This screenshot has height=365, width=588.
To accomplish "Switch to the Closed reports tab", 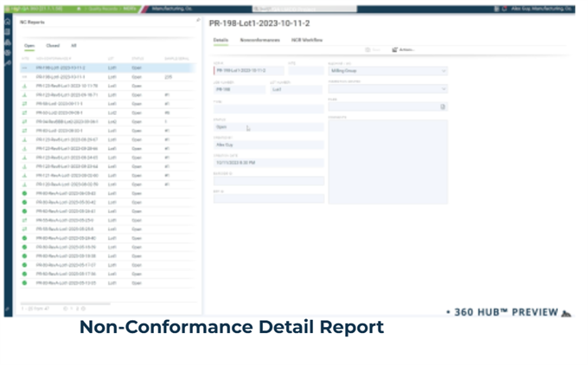I will [x=53, y=46].
